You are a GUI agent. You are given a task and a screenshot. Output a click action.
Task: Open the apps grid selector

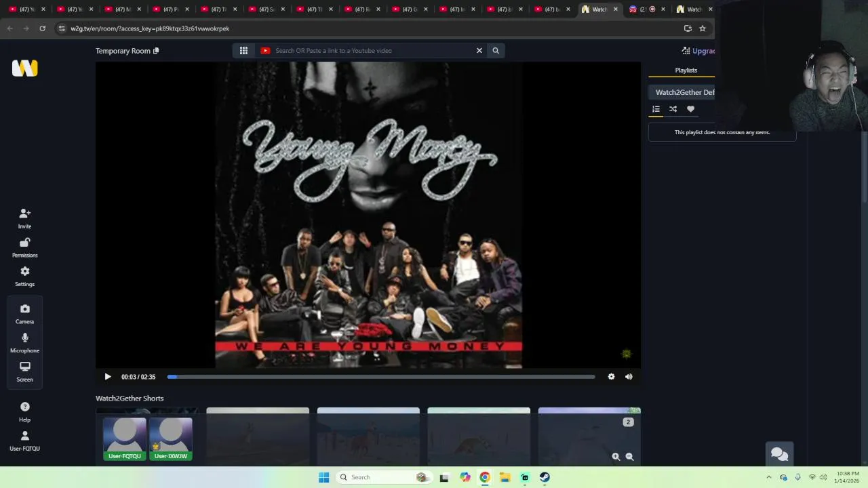(x=243, y=50)
